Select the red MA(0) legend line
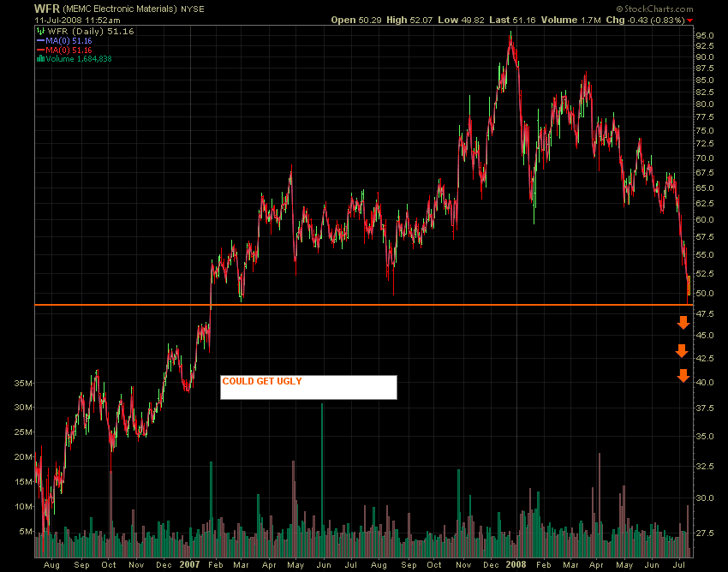The height and width of the screenshot is (572, 728). pyautogui.click(x=40, y=50)
